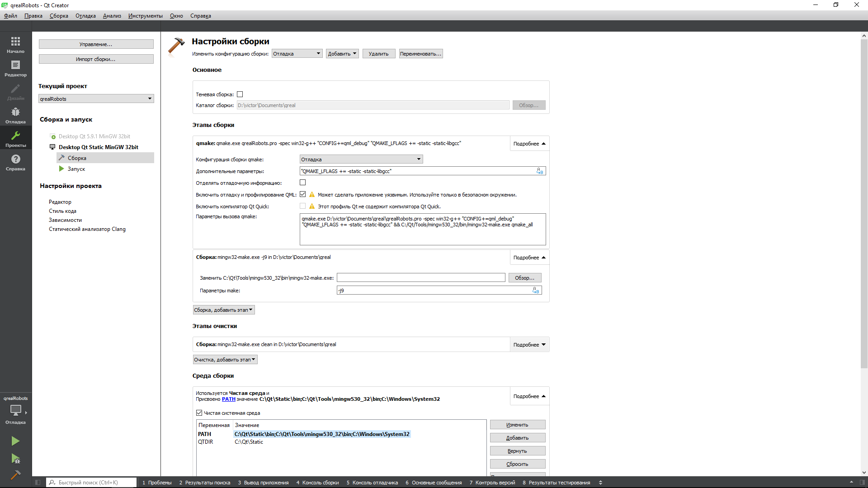The image size is (868, 488).
Task: Start debugging with run-debug button
Action: click(15, 459)
